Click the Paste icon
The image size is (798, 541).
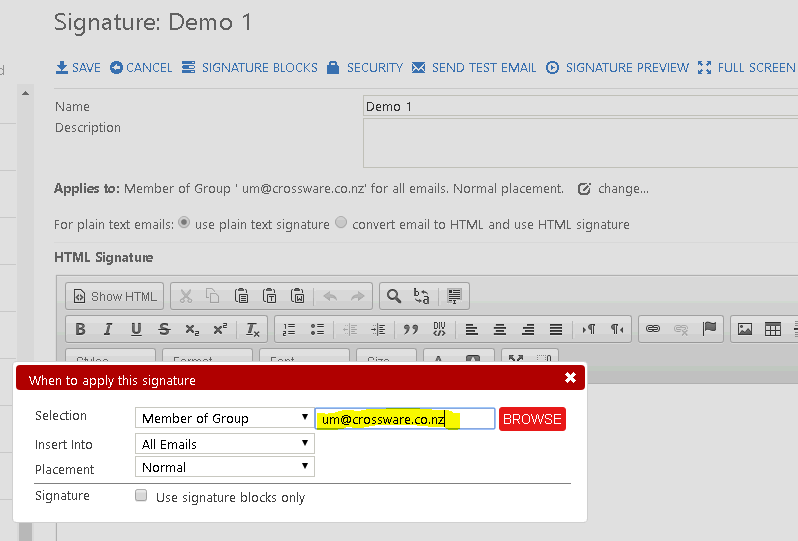(x=241, y=296)
